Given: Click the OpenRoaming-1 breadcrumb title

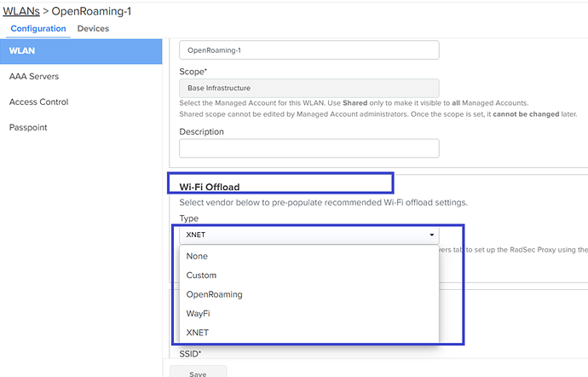Looking at the screenshot, I should tap(91, 10).
